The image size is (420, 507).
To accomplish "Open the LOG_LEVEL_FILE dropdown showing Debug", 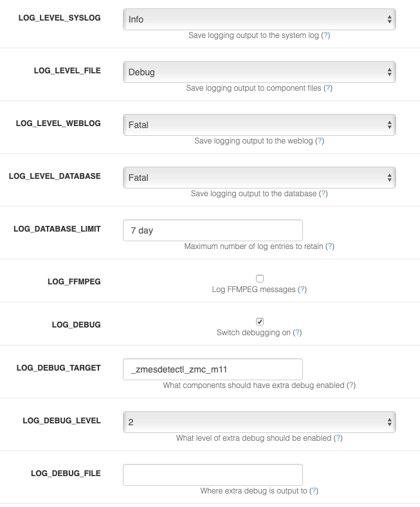I will (259, 72).
